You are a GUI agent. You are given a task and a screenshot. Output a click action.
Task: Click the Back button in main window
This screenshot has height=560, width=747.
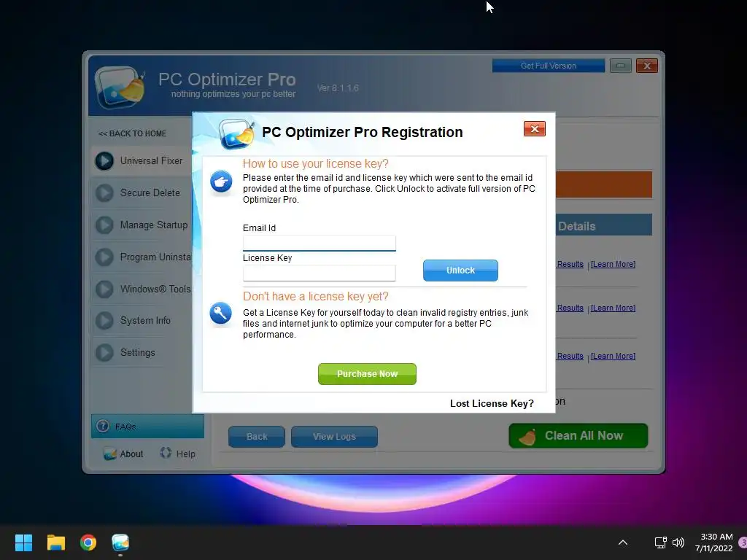pyautogui.click(x=257, y=437)
